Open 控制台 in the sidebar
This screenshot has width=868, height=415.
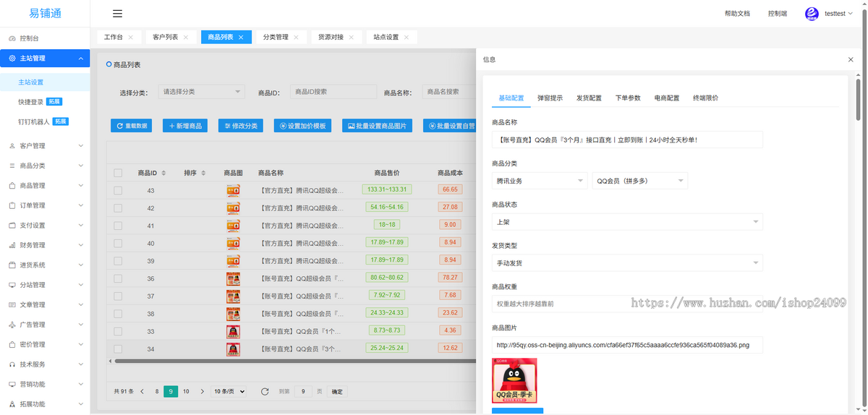click(45, 38)
